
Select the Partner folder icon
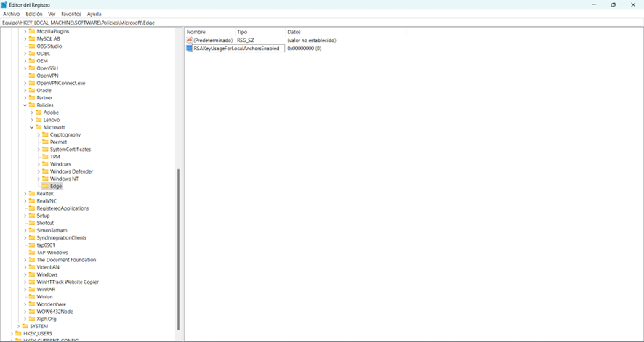tap(32, 98)
